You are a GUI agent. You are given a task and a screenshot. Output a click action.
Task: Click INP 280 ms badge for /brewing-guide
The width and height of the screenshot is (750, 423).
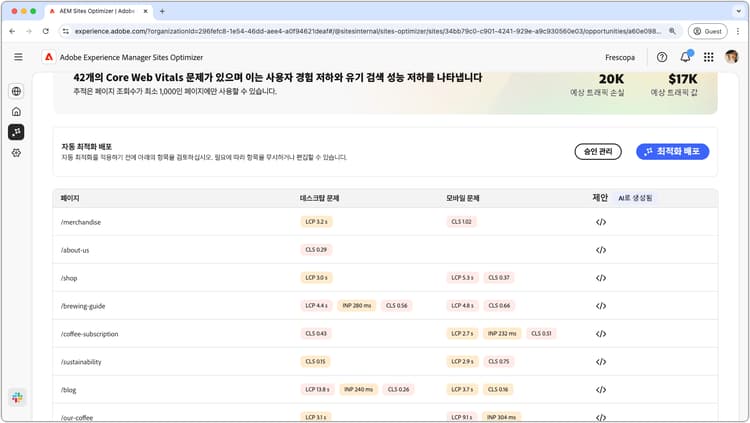[x=357, y=306]
